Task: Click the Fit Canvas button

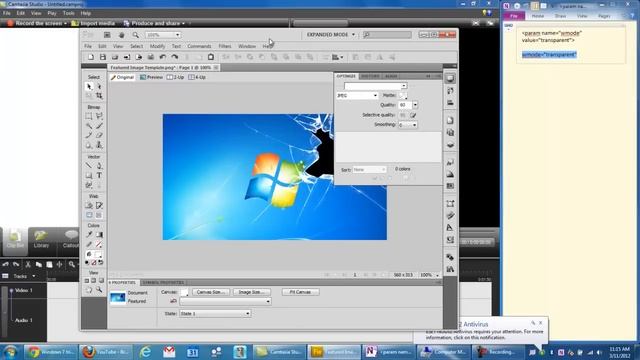Action: (300, 292)
